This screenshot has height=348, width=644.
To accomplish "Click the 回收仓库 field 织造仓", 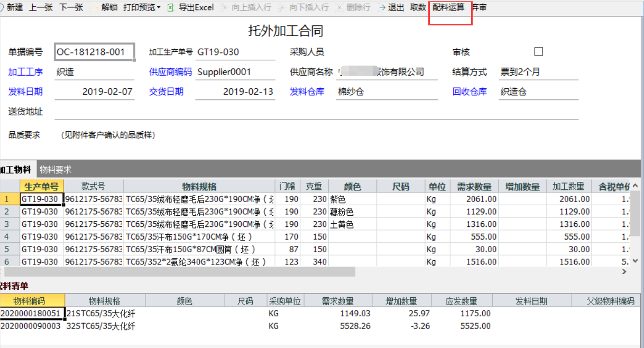I will (539, 91).
